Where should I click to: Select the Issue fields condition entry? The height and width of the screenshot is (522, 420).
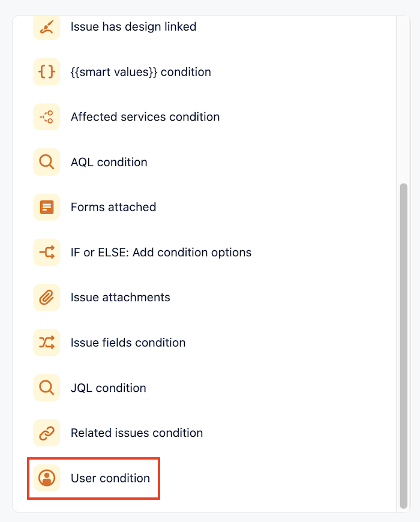coord(128,343)
